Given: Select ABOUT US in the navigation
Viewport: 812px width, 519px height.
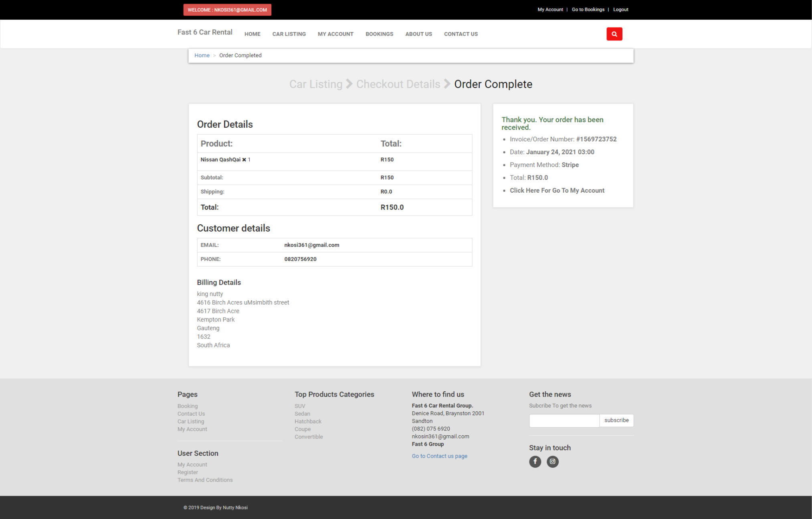Looking at the screenshot, I should coord(418,34).
